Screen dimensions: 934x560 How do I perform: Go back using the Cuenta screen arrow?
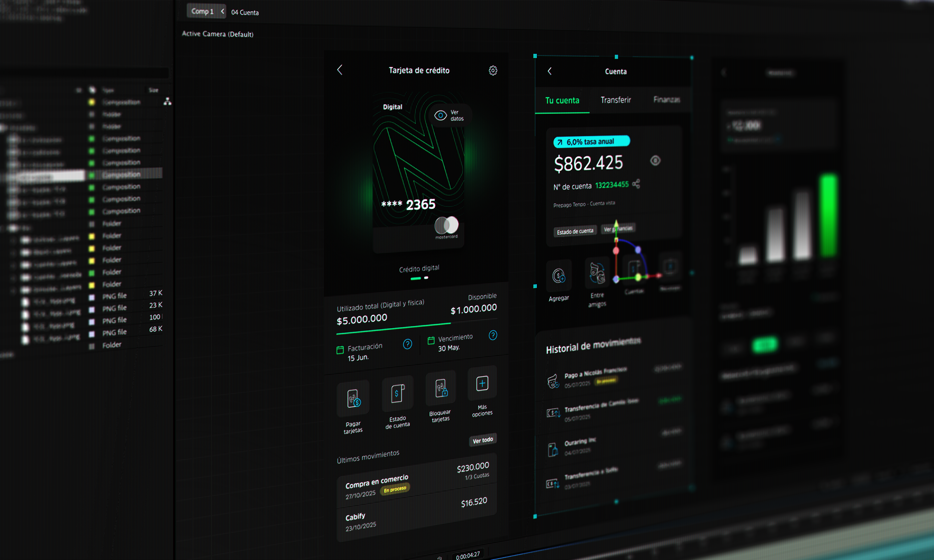tap(550, 71)
